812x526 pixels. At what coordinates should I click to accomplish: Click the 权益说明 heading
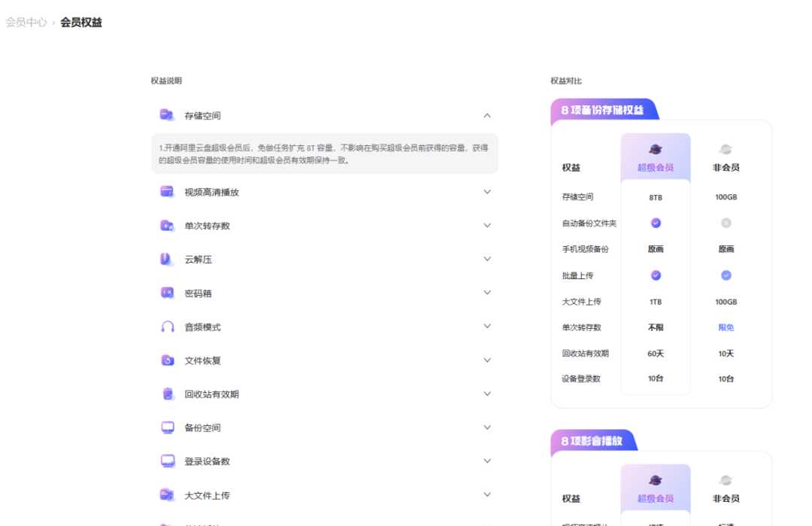166,81
